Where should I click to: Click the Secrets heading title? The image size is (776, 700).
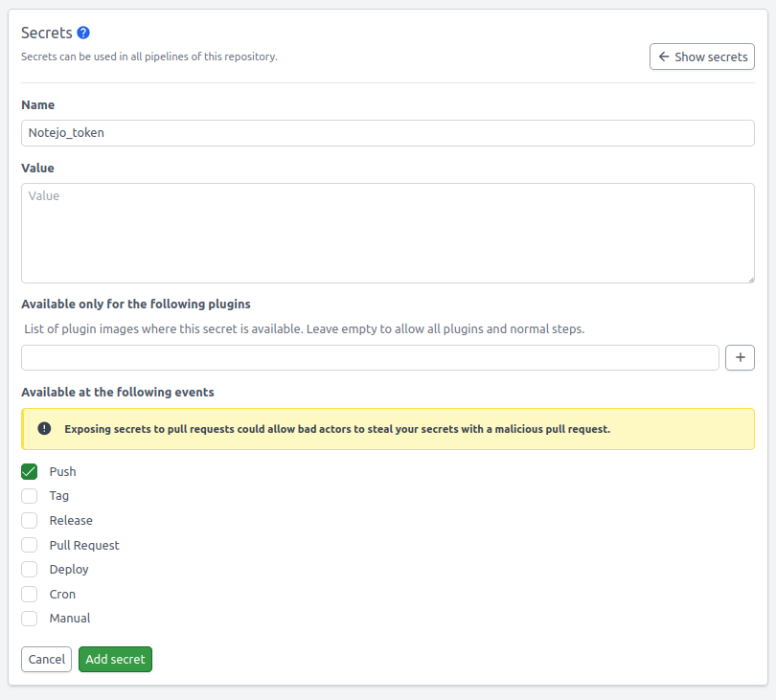tap(46, 33)
